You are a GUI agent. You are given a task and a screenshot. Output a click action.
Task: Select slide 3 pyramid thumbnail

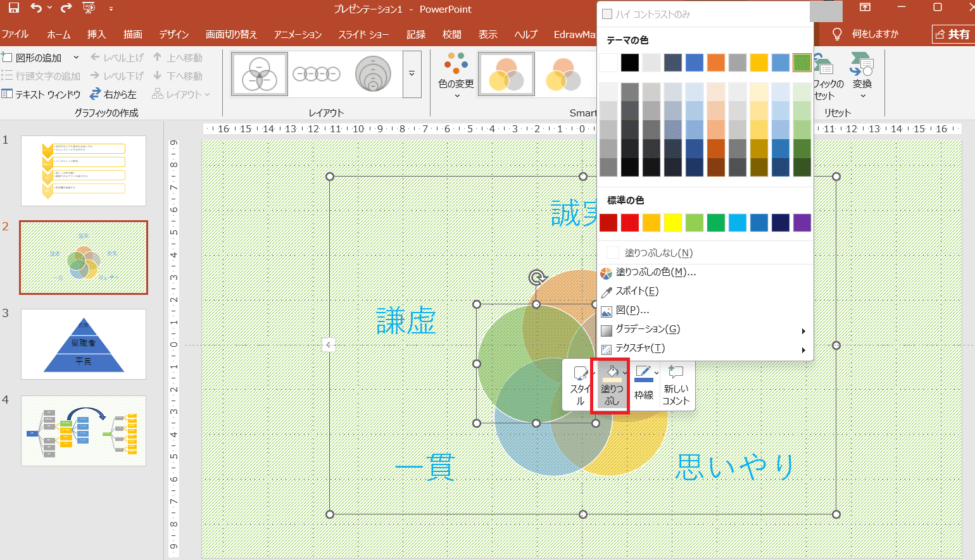(84, 344)
